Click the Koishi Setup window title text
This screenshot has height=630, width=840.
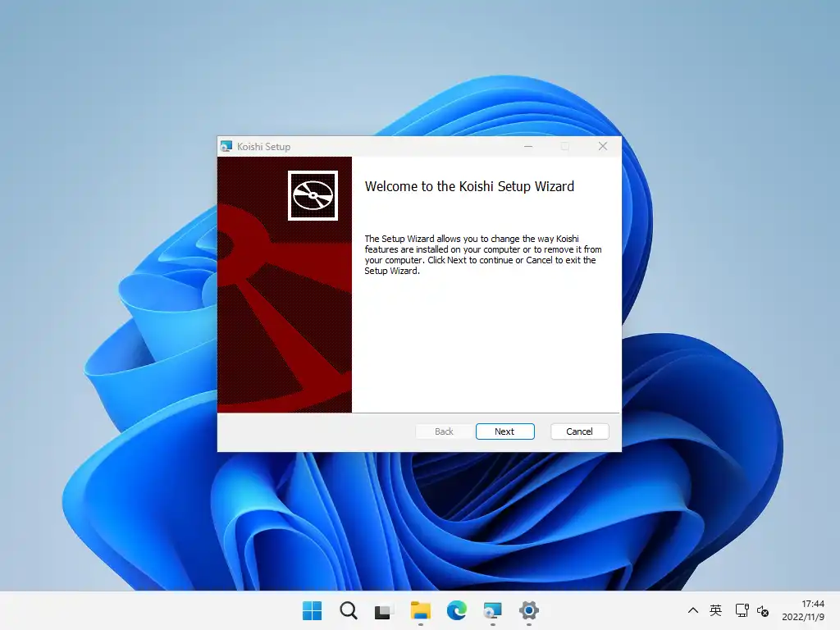click(x=263, y=147)
